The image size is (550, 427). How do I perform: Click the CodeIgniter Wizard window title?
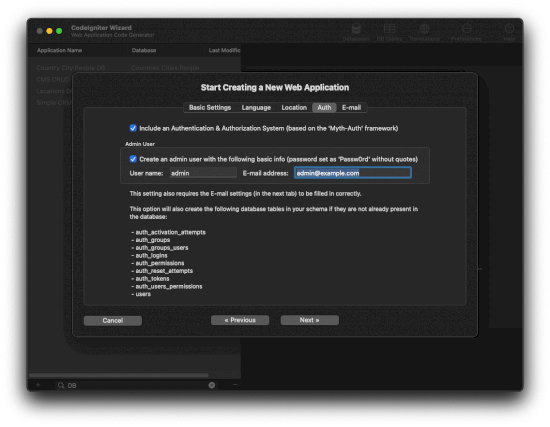pos(101,28)
